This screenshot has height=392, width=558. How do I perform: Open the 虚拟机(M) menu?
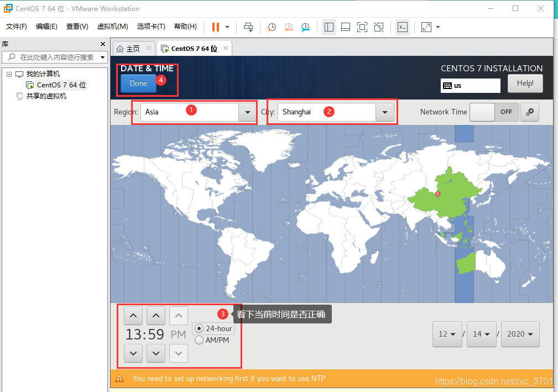click(x=112, y=27)
